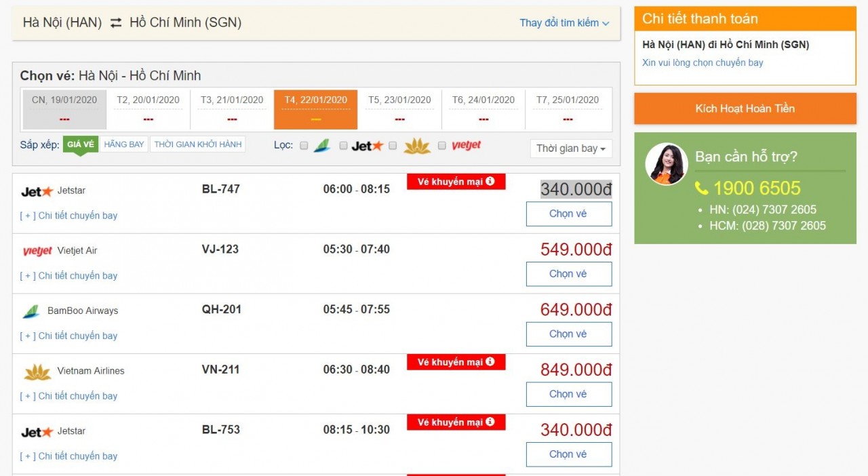Viewport: 868px width, 476px height.
Task: Click highlighted price 340.000đ for BL-747
Action: point(576,189)
